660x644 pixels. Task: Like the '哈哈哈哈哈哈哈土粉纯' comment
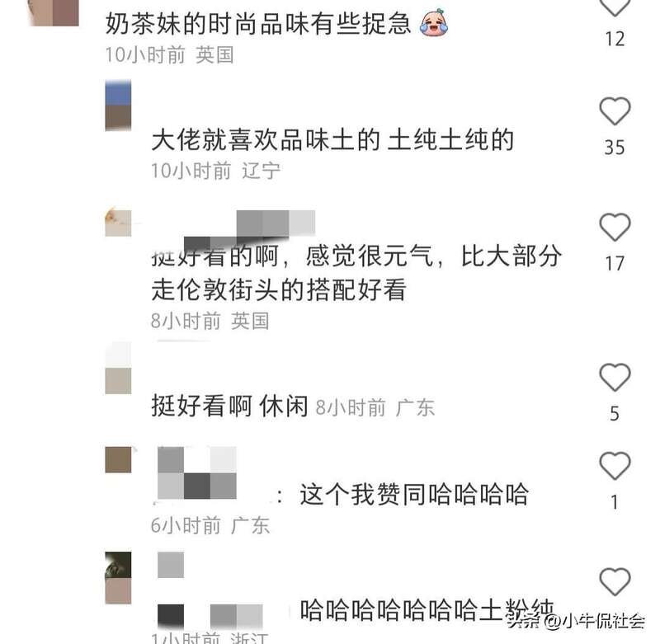pyautogui.click(x=615, y=581)
